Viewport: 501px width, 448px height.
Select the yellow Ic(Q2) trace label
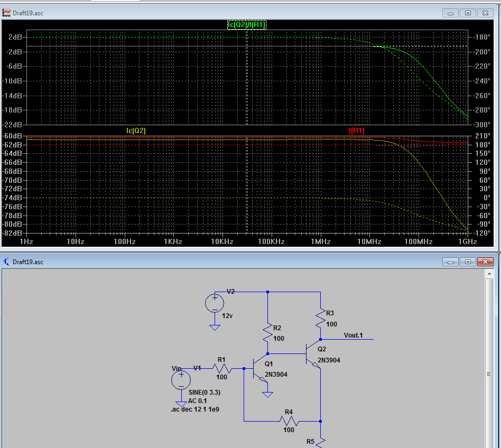(x=136, y=130)
